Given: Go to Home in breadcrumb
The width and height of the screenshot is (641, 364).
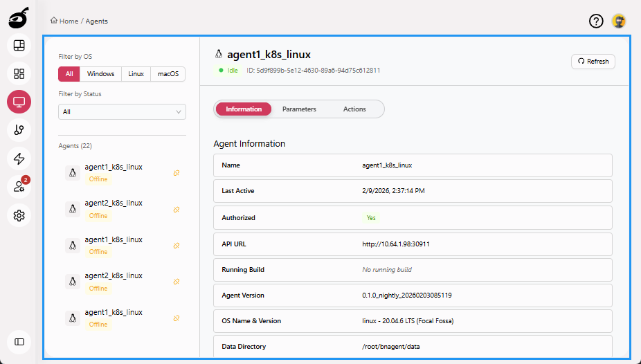Looking at the screenshot, I should click(64, 21).
